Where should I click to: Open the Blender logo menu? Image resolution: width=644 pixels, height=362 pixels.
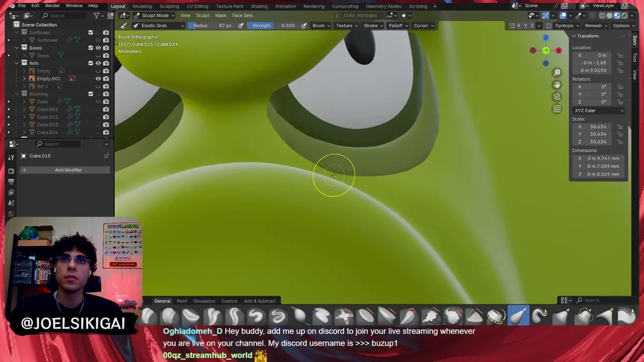pos(12,6)
